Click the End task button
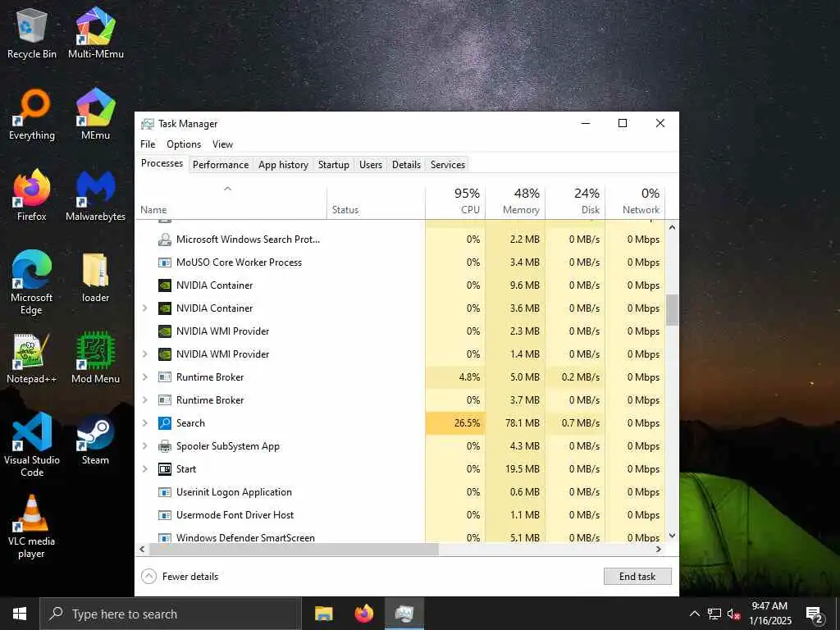The image size is (840, 630). tap(637, 577)
